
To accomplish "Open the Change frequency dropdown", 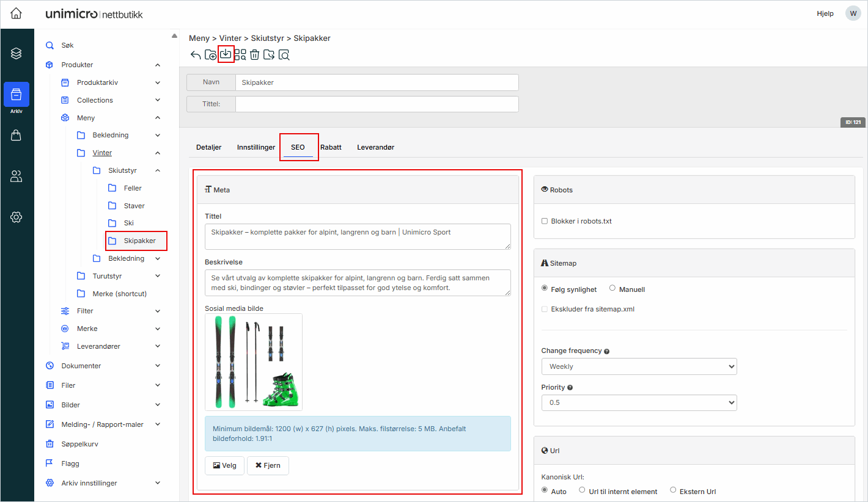I will (x=639, y=366).
